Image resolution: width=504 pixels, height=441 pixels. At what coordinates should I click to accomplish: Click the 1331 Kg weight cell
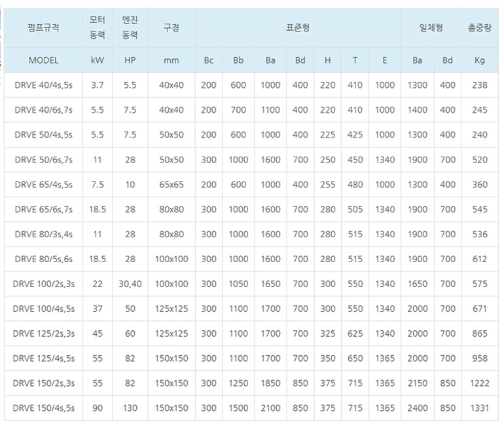pyautogui.click(x=480, y=408)
